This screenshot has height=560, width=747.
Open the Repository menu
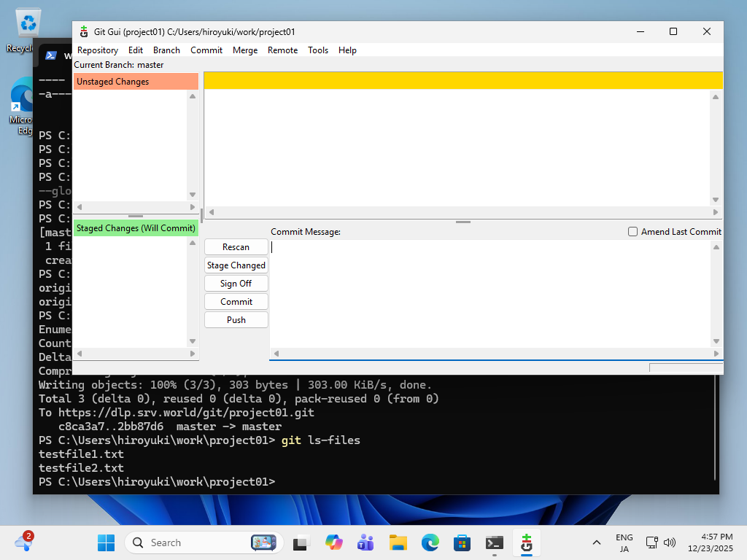pos(97,50)
